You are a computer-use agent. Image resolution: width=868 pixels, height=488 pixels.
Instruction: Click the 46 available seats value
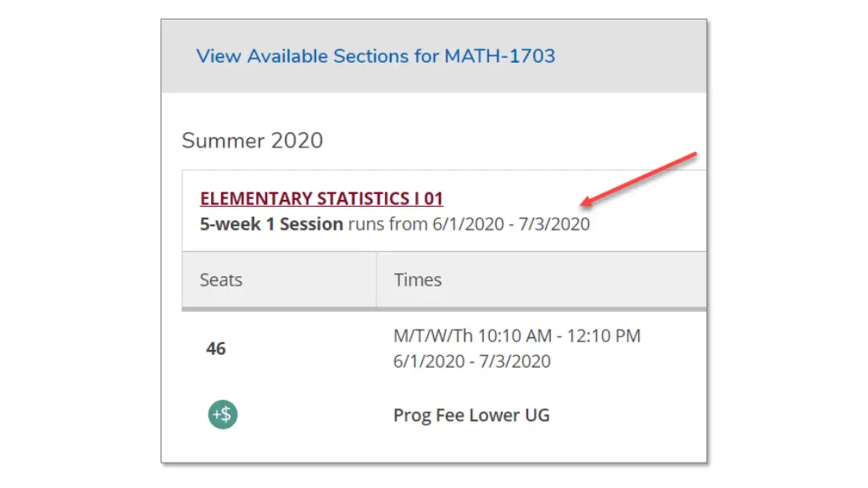[x=216, y=348]
